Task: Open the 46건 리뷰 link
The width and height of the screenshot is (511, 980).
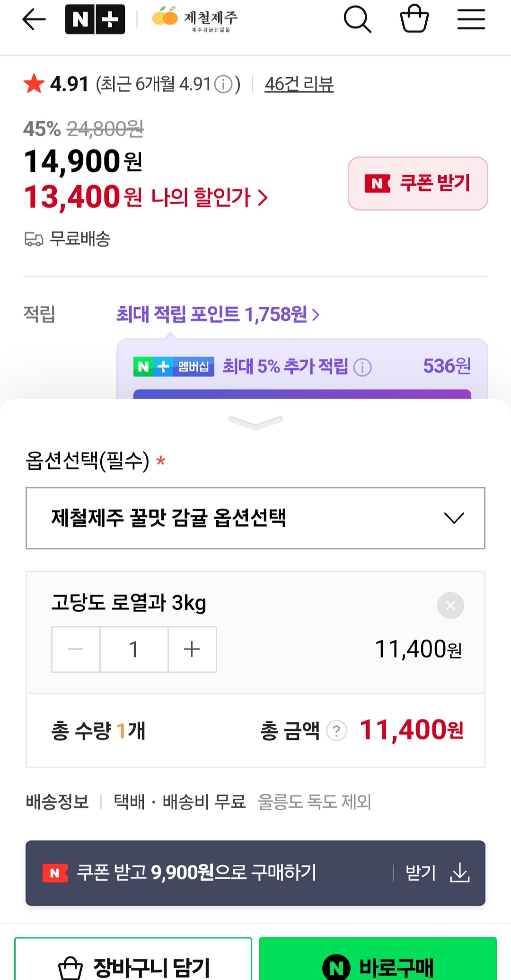Action: coord(299,85)
